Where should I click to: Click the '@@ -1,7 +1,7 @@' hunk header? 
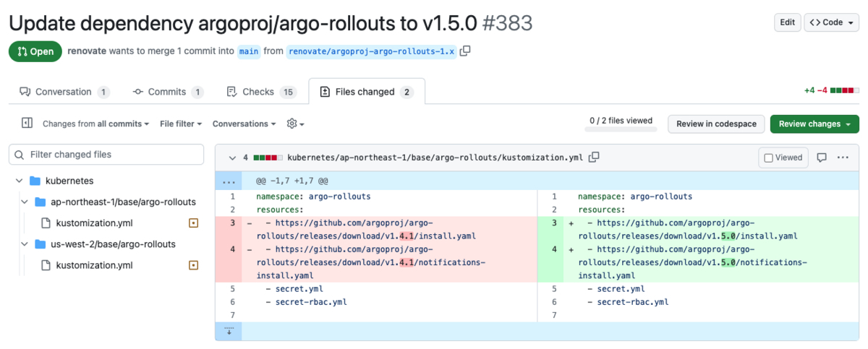pos(292,181)
